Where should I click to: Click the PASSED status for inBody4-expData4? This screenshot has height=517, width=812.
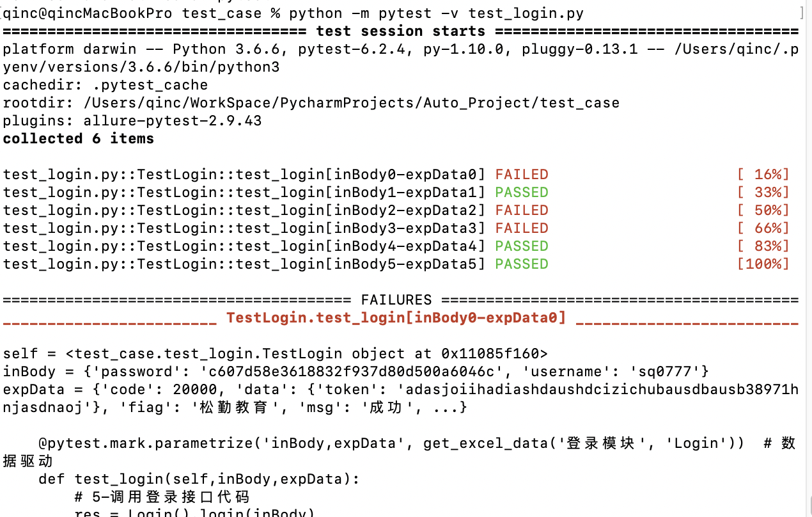point(522,246)
